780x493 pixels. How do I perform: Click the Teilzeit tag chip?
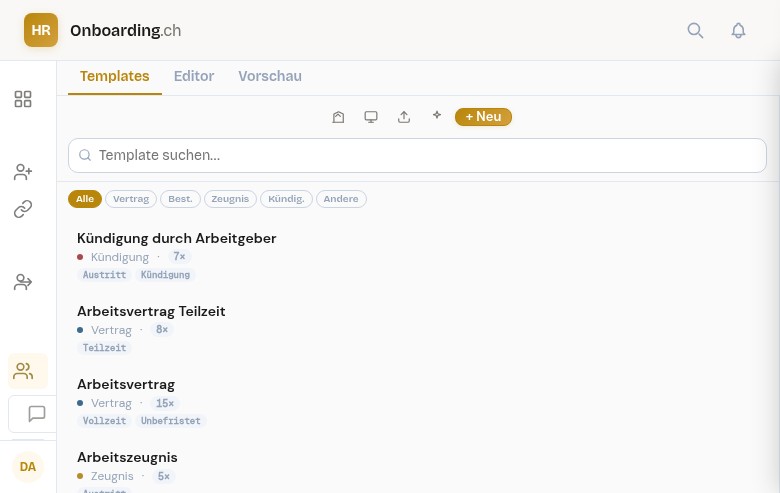tap(104, 348)
